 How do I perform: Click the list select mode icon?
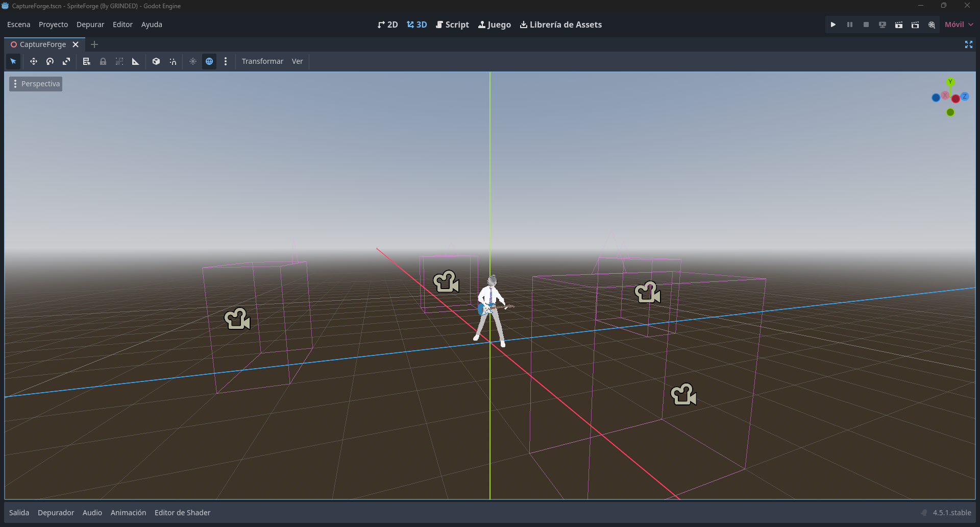(87, 61)
